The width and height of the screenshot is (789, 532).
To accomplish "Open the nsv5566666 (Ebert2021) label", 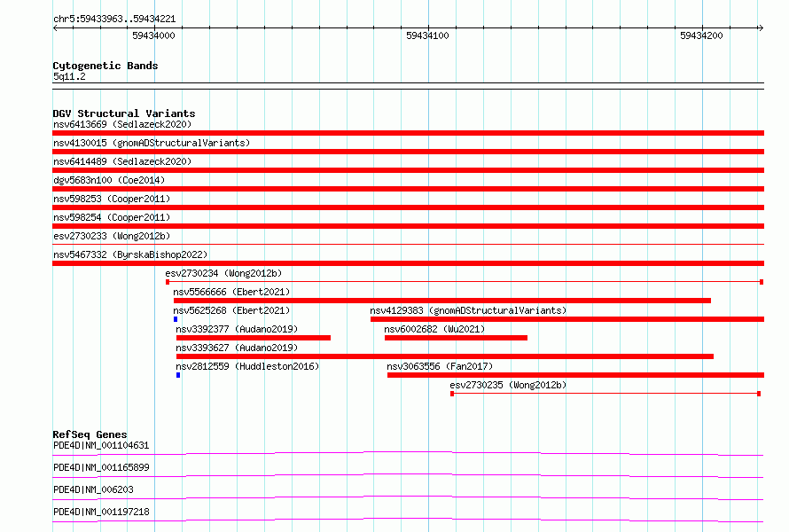I will click(231, 292).
